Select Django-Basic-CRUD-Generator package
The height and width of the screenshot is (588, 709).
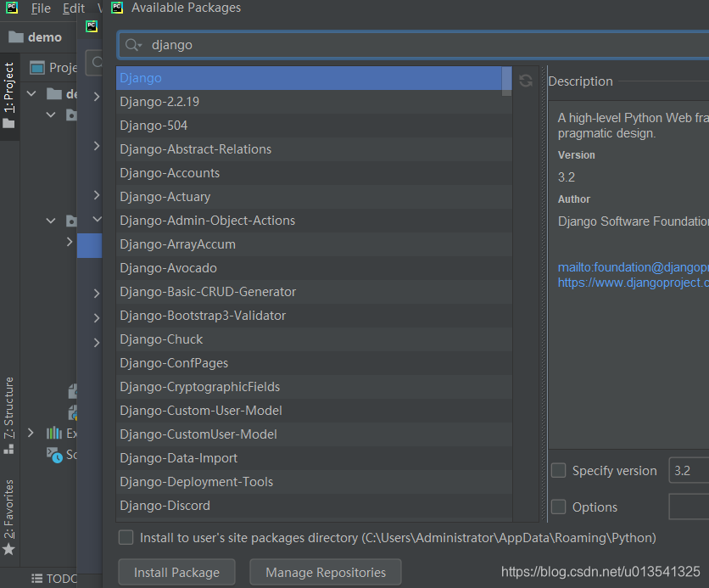click(314, 292)
